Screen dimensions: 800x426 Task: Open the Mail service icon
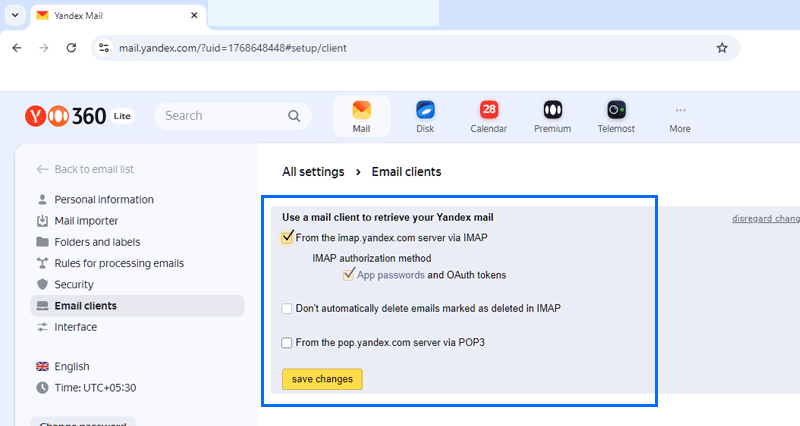click(x=361, y=116)
